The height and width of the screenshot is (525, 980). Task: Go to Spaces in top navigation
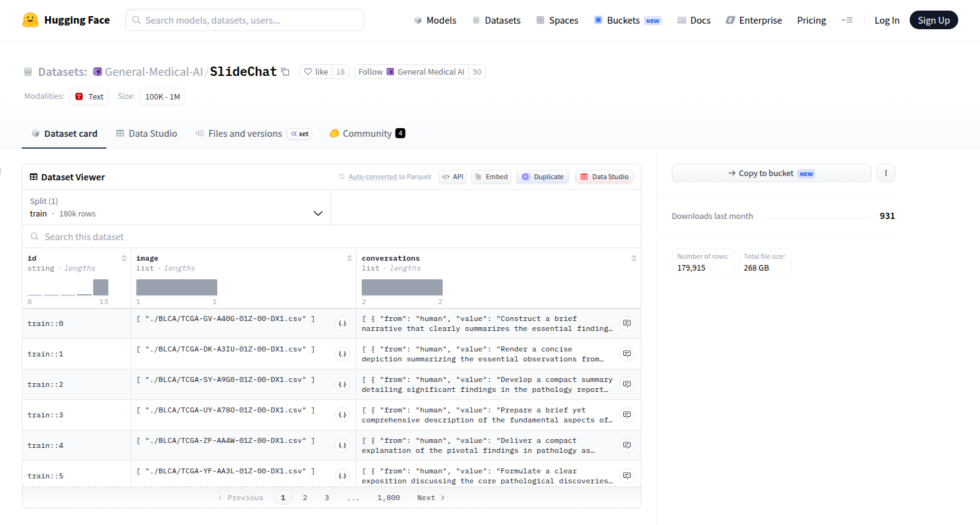pos(557,20)
